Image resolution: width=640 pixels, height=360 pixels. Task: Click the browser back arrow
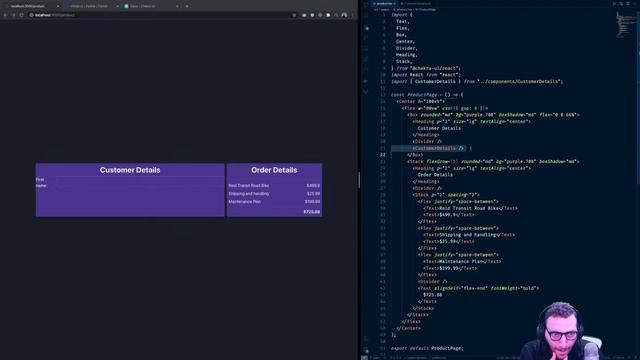point(5,15)
